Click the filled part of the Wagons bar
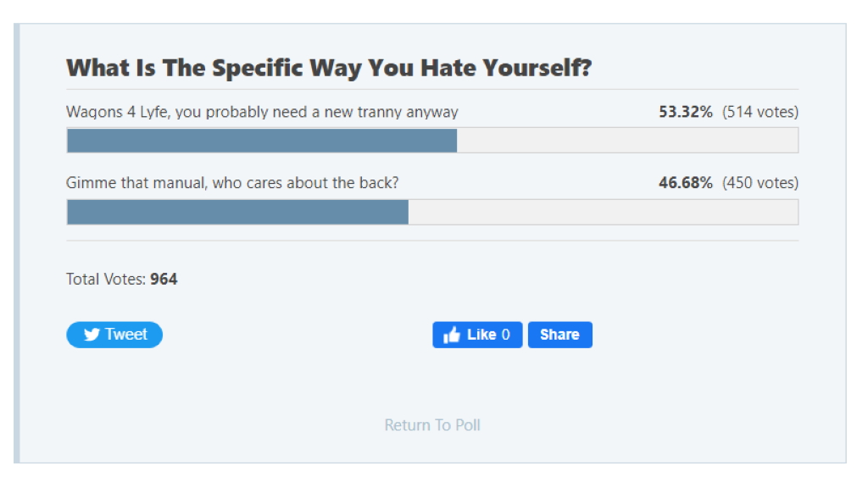This screenshot has height=488, width=868. click(x=261, y=141)
